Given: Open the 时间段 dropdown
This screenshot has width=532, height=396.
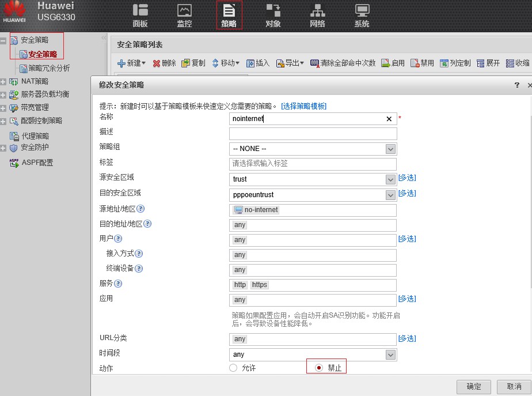Looking at the screenshot, I should (x=390, y=354).
